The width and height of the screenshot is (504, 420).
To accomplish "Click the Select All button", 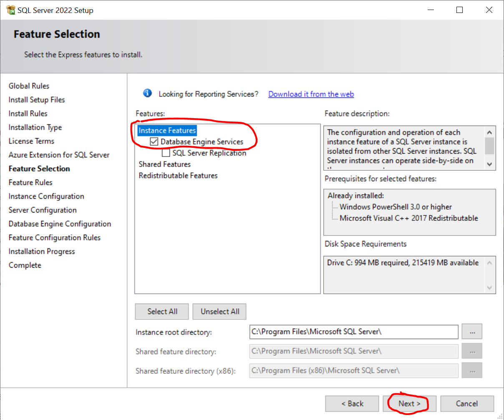I will [x=162, y=311].
